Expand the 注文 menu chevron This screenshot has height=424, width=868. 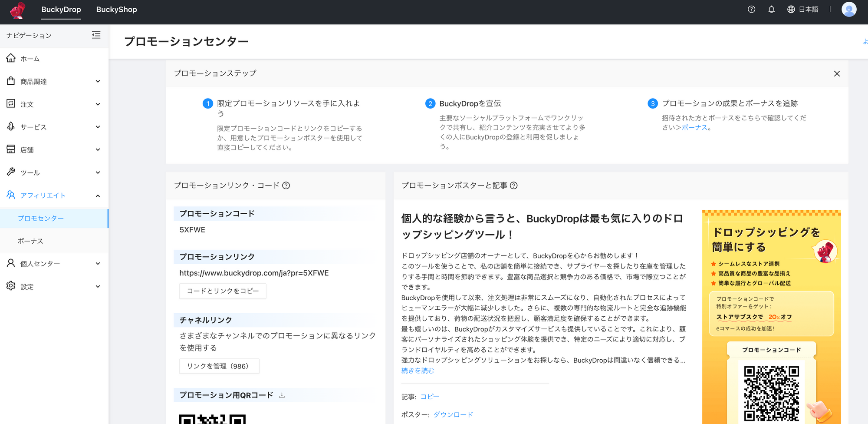[98, 104]
